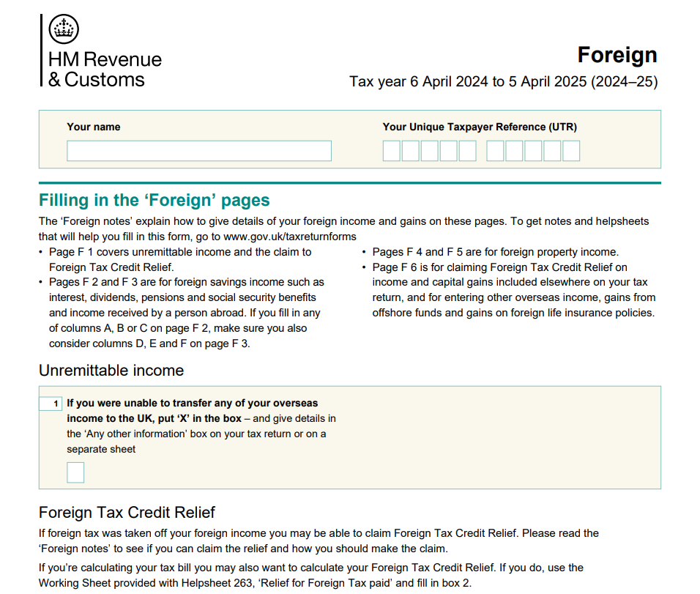This screenshot has height=594, width=700.
Task: Click the 'Foreign Tax Credit Relief' heading
Action: [127, 513]
